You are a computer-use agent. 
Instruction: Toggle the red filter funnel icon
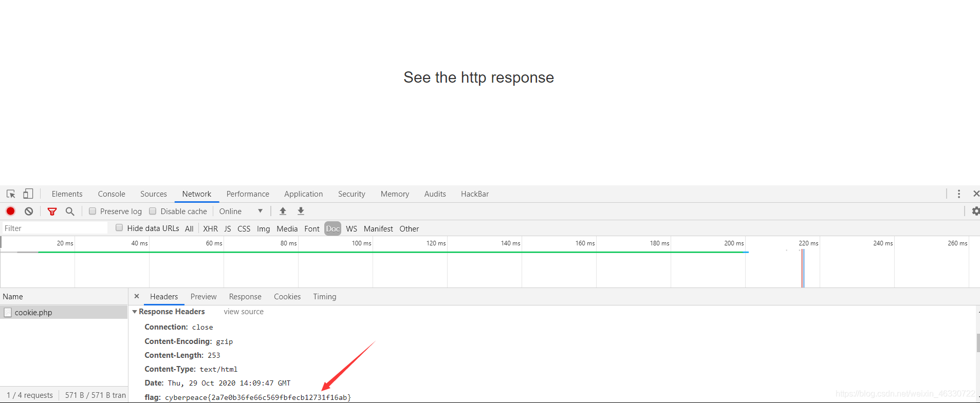(x=52, y=211)
